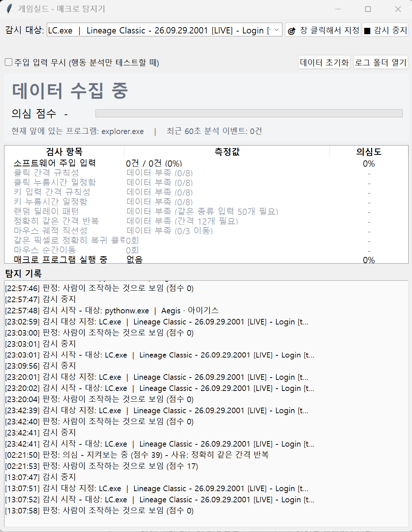
Task: Maximize the 게임실드 window
Action: (368, 9)
